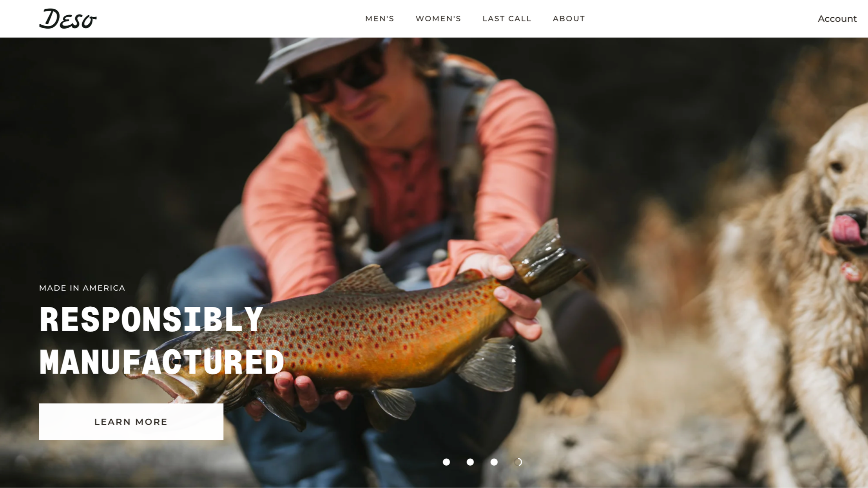Open the ABOUT menu in the header
The width and height of the screenshot is (868, 488).
[569, 18]
